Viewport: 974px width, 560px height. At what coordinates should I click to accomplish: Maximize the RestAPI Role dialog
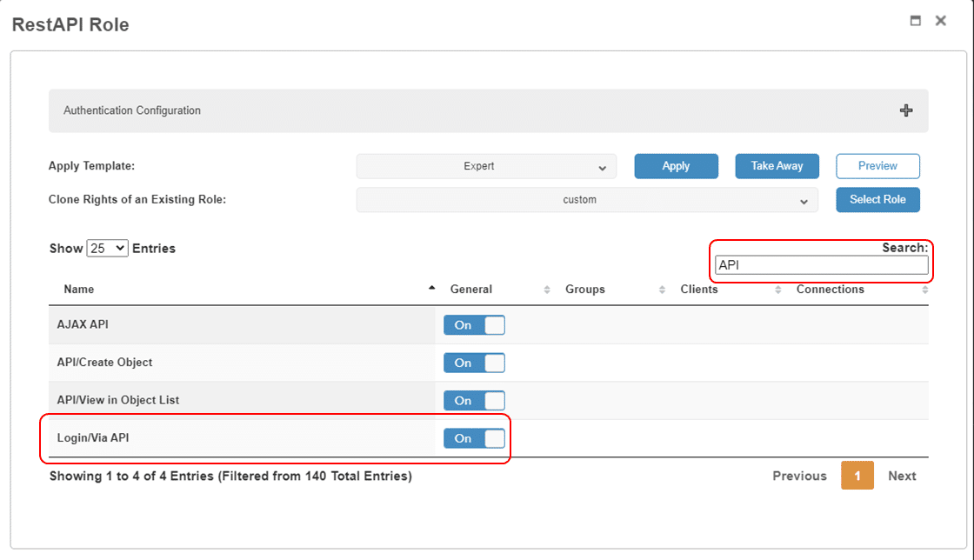pos(915,21)
